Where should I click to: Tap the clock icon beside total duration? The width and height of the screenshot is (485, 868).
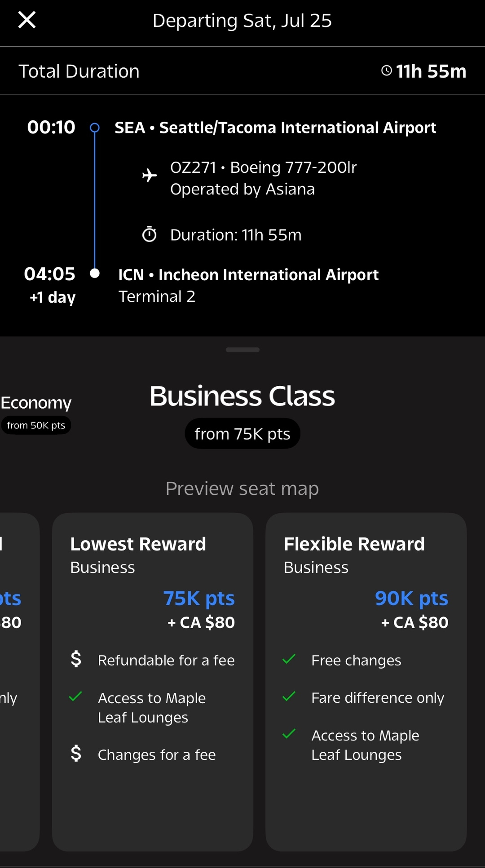point(386,70)
